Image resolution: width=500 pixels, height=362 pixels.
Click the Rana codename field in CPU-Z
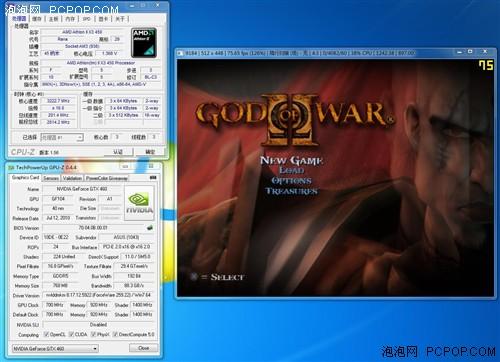click(x=63, y=39)
